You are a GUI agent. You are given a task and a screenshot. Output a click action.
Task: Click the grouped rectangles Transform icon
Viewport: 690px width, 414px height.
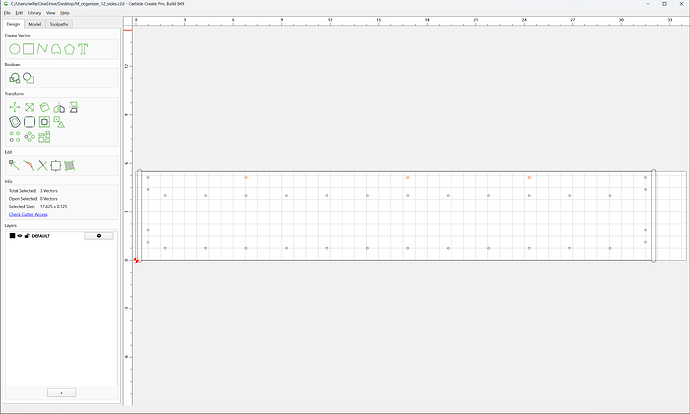pos(44,137)
